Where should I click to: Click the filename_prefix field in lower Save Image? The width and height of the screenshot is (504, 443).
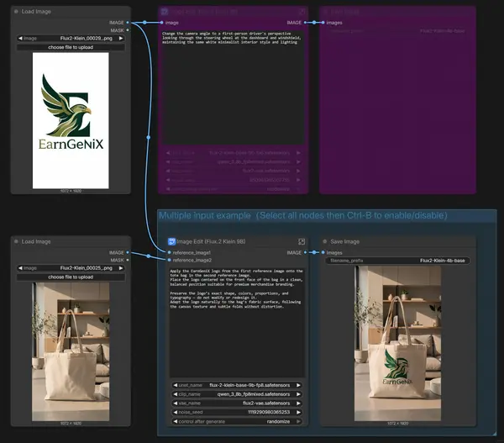point(397,261)
